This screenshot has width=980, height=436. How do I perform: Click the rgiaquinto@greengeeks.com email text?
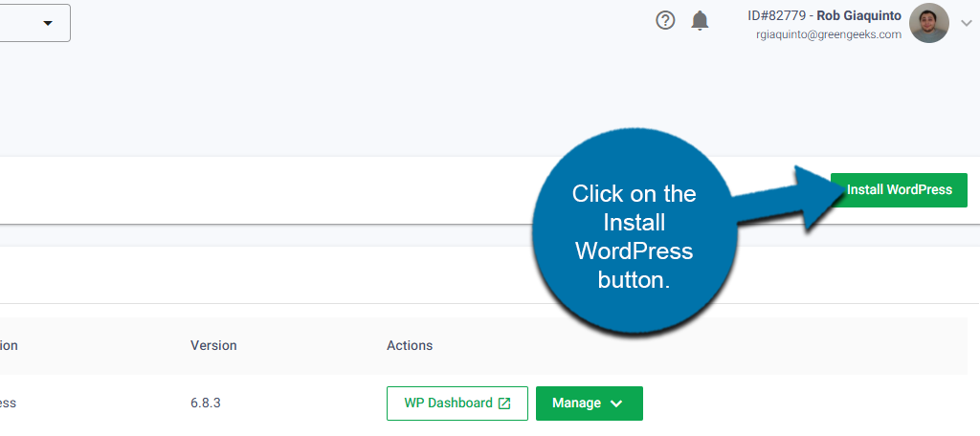pos(829,34)
